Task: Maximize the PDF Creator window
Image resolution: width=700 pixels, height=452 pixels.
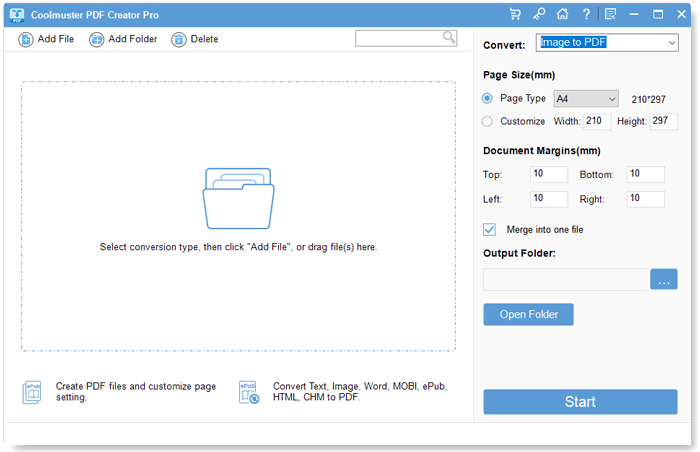Action: point(658,14)
